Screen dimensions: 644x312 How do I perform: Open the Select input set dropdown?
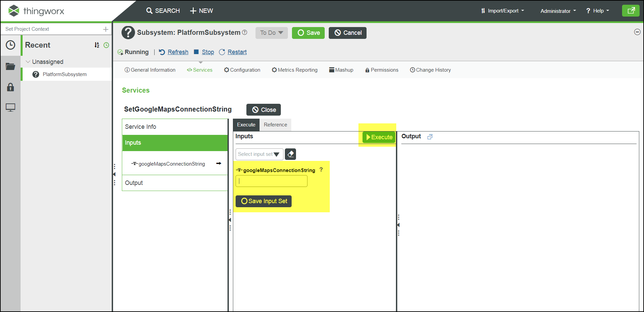pos(259,154)
